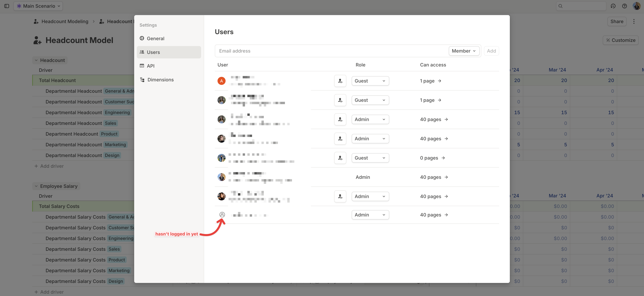The height and width of the screenshot is (296, 644).
Task: Open the Member role dropdown
Action: tap(464, 51)
